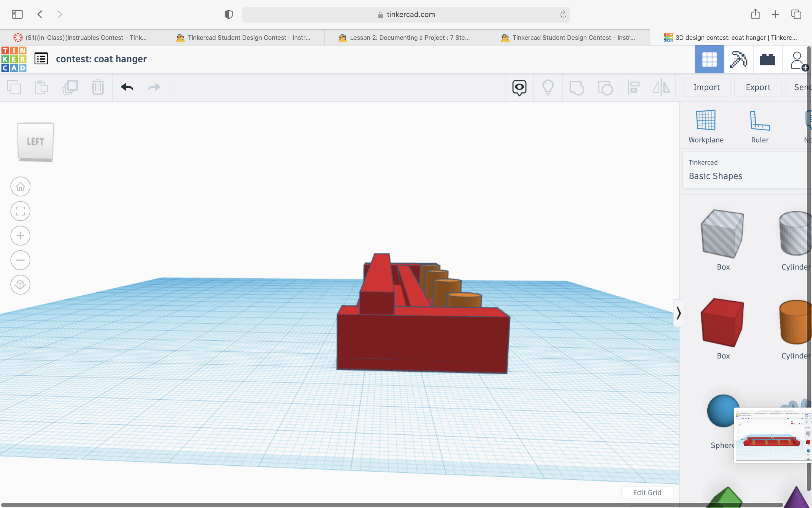Toggle Show all lightbulb icon
This screenshot has height=508, width=812.
tap(548, 87)
